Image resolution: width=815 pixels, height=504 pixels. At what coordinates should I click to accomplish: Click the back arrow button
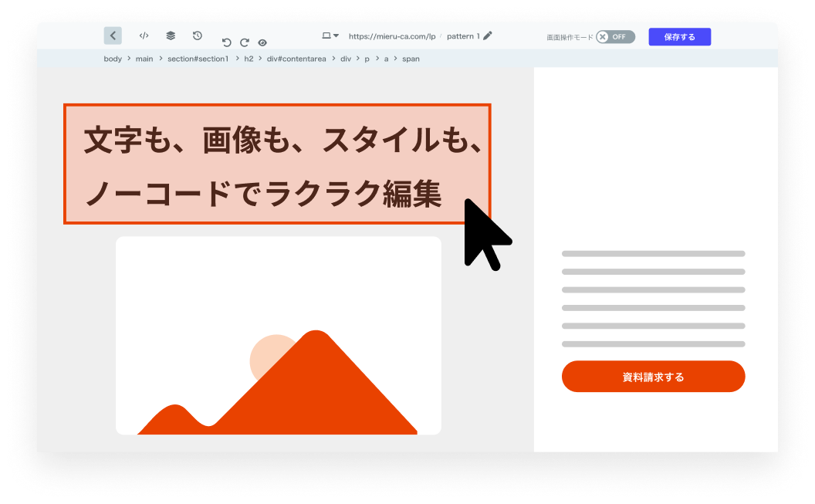[x=113, y=36]
